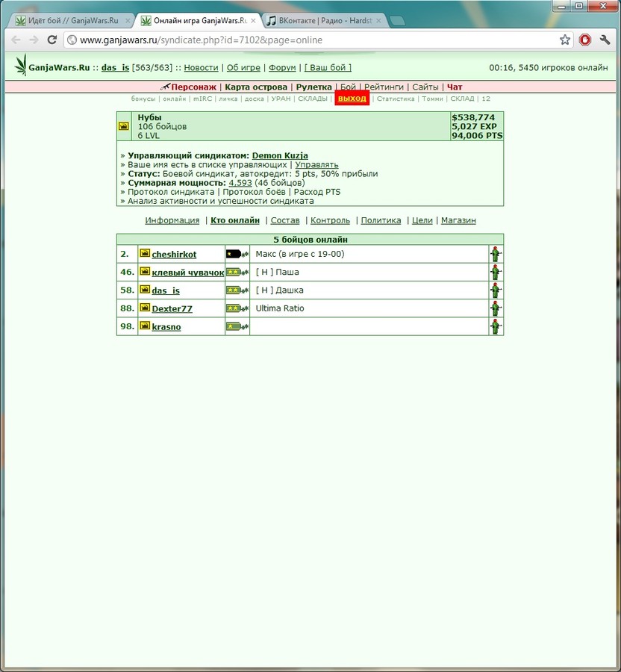Open total power 4,593 link
Image resolution: width=621 pixels, height=672 pixels.
pyautogui.click(x=240, y=183)
